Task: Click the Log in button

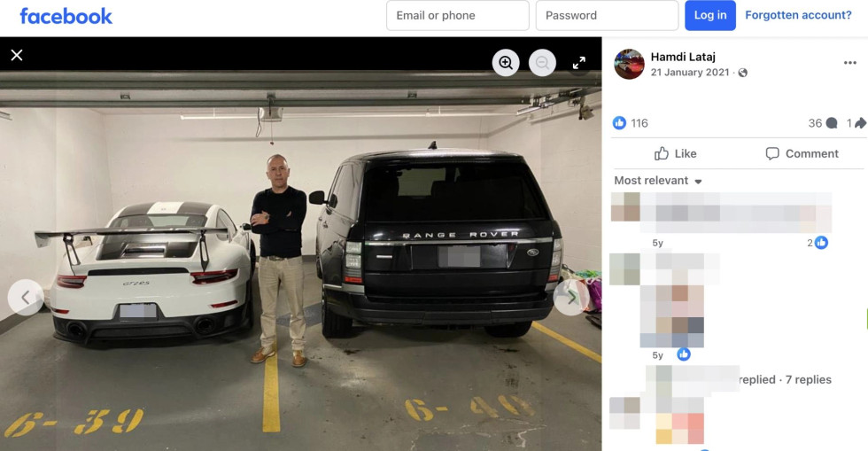Action: coord(710,16)
